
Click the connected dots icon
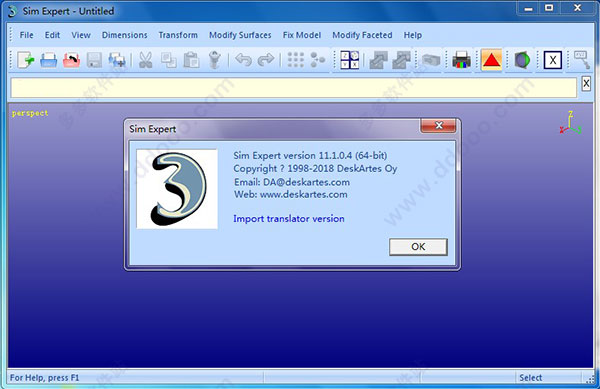318,60
